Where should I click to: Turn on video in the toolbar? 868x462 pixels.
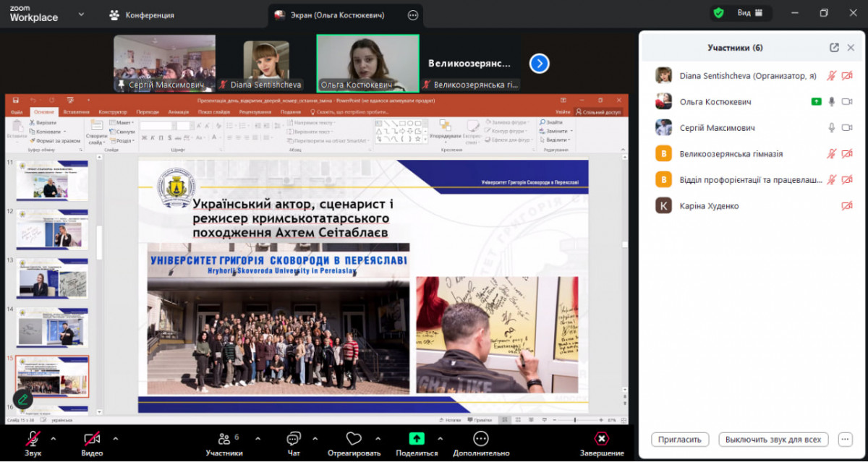click(91, 439)
